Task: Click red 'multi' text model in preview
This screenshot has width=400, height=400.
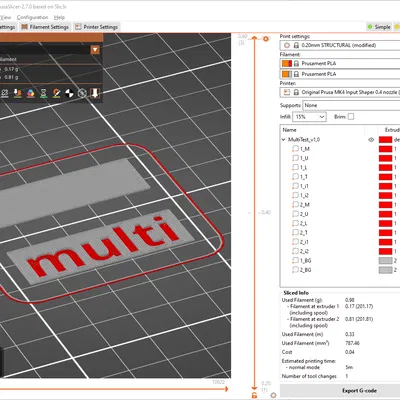Action: 103,247
